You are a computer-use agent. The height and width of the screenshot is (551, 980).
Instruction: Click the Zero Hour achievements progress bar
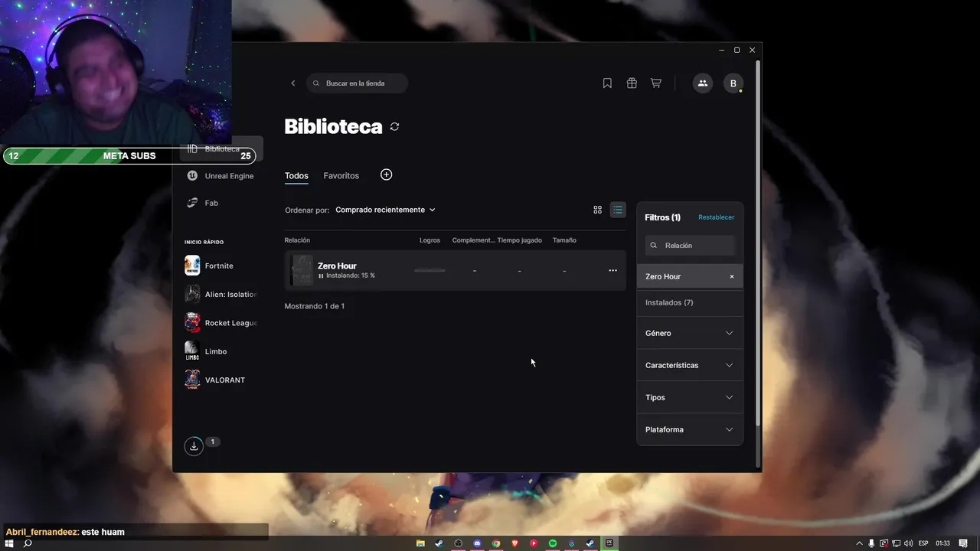click(430, 270)
